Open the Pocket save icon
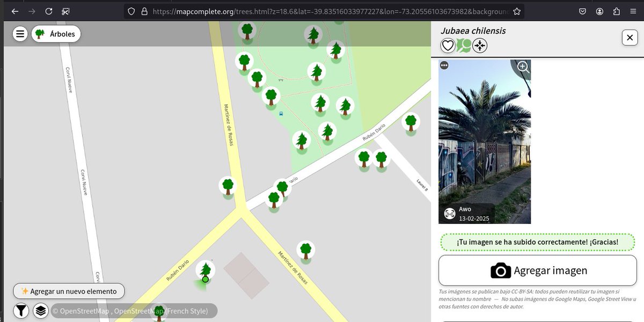Viewport: 644px width, 322px height. (x=582, y=11)
